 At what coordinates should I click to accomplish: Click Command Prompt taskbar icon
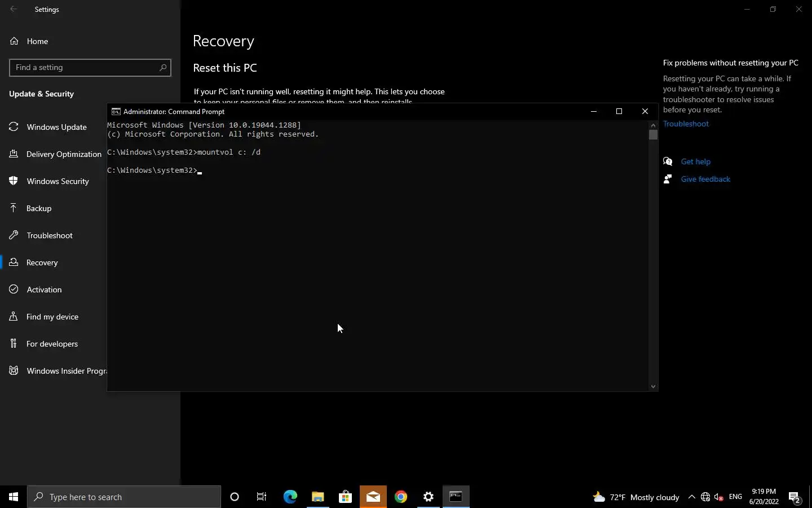coord(456,497)
